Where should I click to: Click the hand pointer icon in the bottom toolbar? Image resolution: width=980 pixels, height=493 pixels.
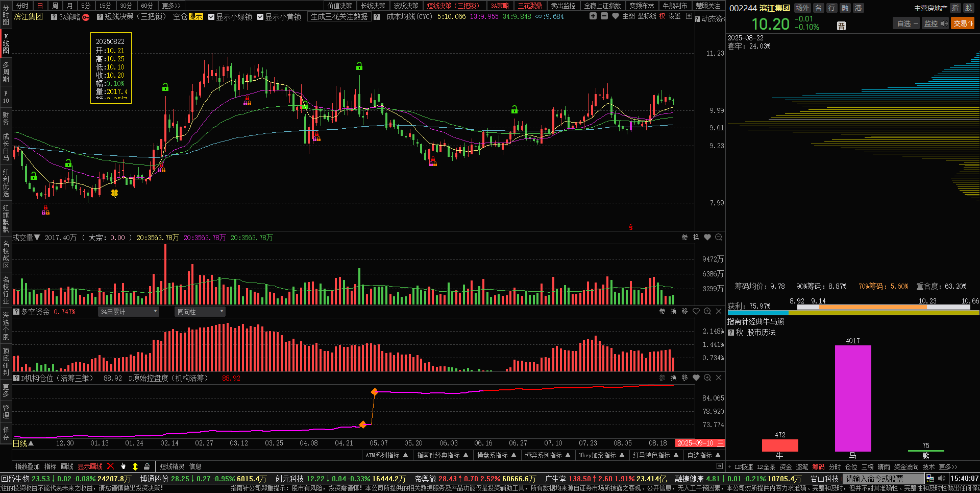tap(123, 466)
